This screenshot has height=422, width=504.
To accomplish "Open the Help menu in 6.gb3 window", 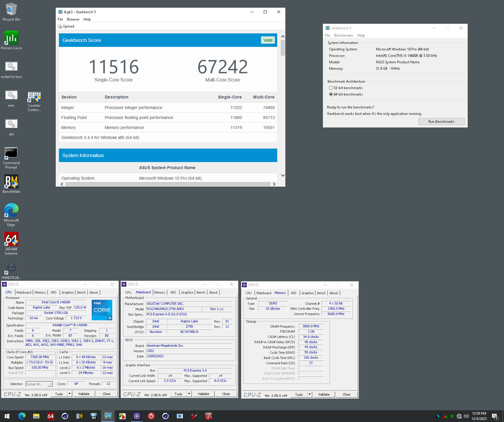I will click(87, 19).
